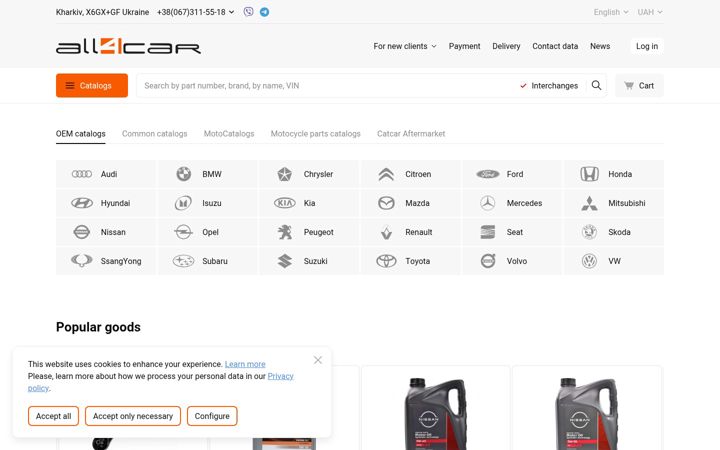This screenshot has height=450, width=720.
Task: Open the UAH currency dropdown
Action: tap(650, 12)
